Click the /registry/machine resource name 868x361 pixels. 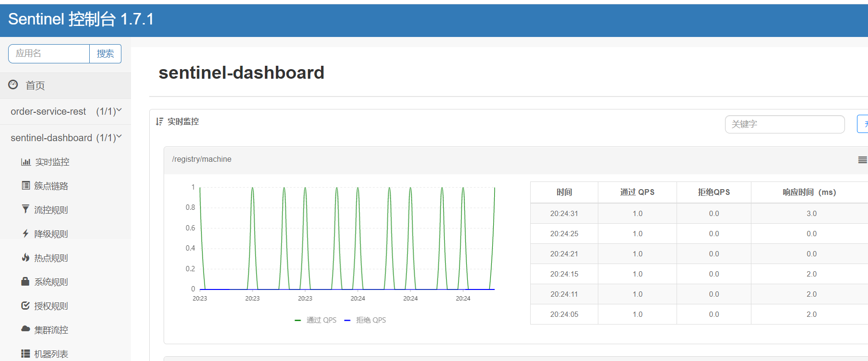(x=202, y=159)
